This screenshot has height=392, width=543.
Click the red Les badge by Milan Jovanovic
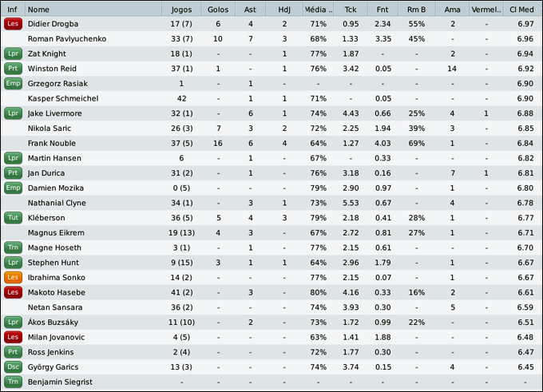click(12, 338)
